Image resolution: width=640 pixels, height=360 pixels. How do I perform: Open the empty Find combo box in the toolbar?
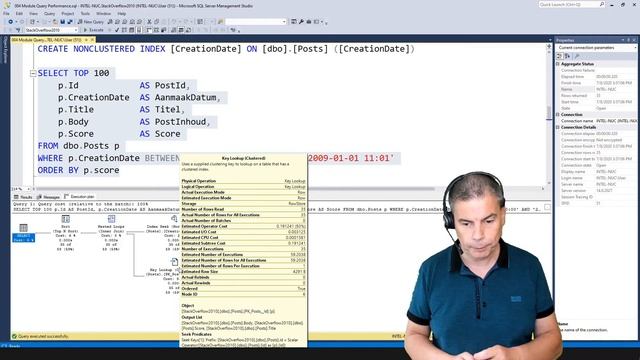(x=256, y=22)
